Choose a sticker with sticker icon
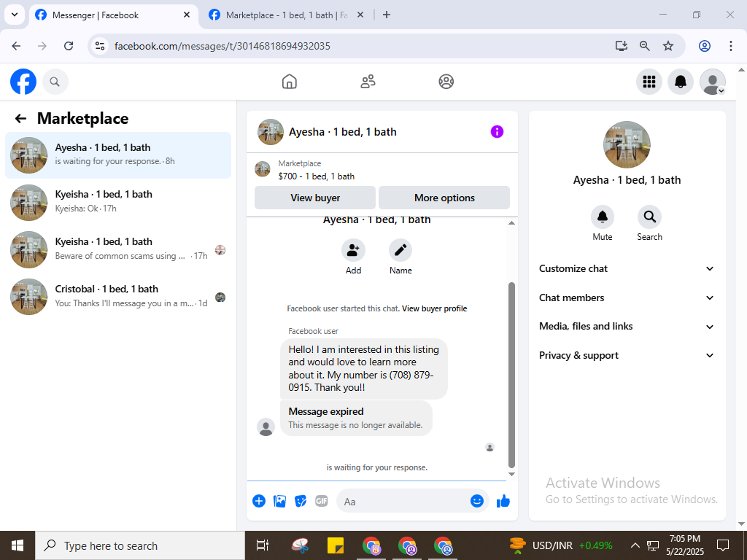 tap(301, 501)
